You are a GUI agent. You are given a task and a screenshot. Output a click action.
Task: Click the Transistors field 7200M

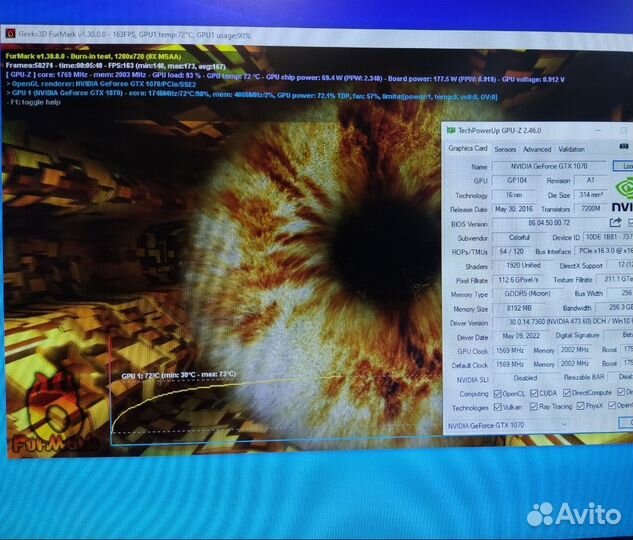[591, 209]
